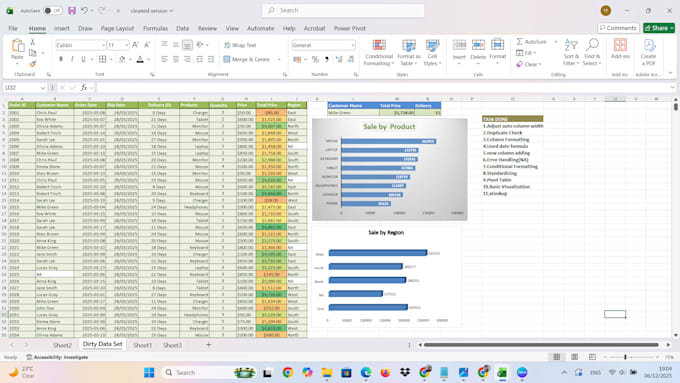Apply comma style number format
This screenshot has width=680, height=383.
[x=327, y=59]
